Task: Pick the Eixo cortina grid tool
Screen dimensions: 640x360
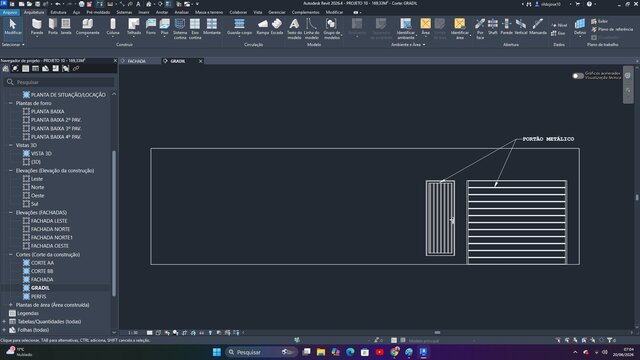Action: (x=195, y=29)
